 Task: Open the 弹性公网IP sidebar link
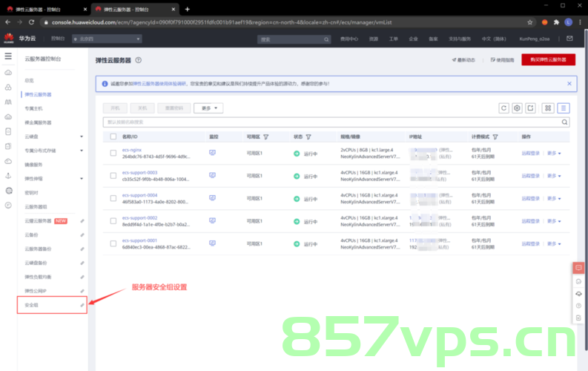(36, 291)
